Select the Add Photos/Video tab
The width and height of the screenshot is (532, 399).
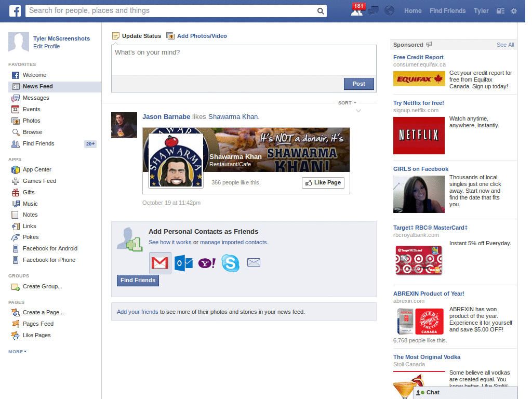[197, 36]
